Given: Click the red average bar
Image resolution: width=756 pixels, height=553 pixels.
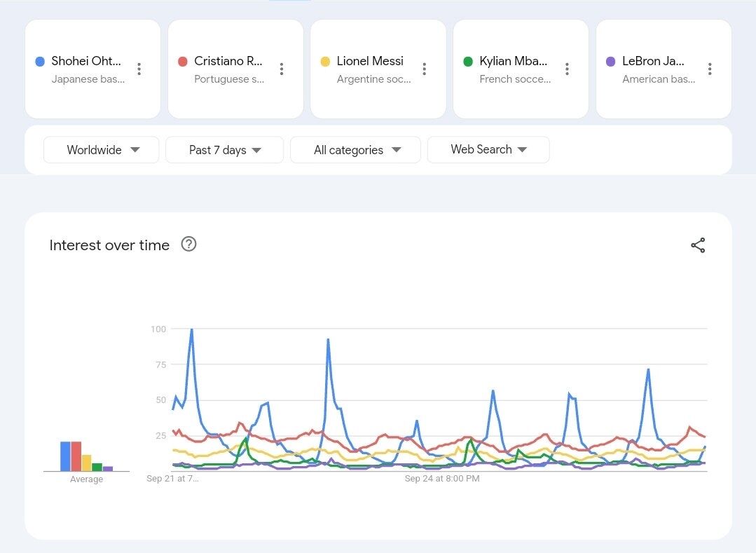Looking at the screenshot, I should point(76,456).
